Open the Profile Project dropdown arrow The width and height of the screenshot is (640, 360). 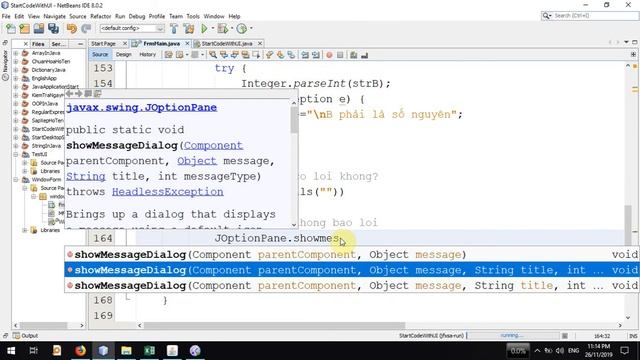tap(251, 28)
